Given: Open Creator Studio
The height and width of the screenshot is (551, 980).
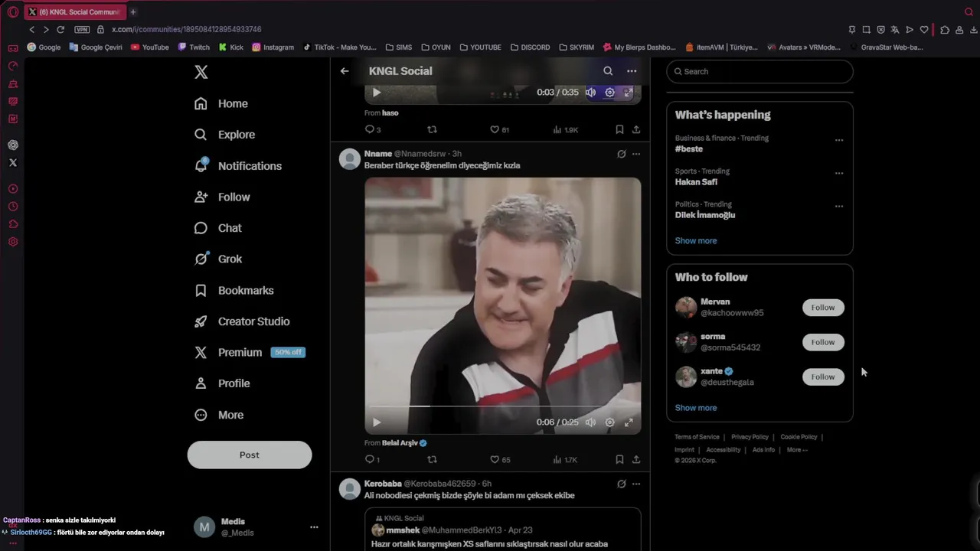Looking at the screenshot, I should click(242, 321).
